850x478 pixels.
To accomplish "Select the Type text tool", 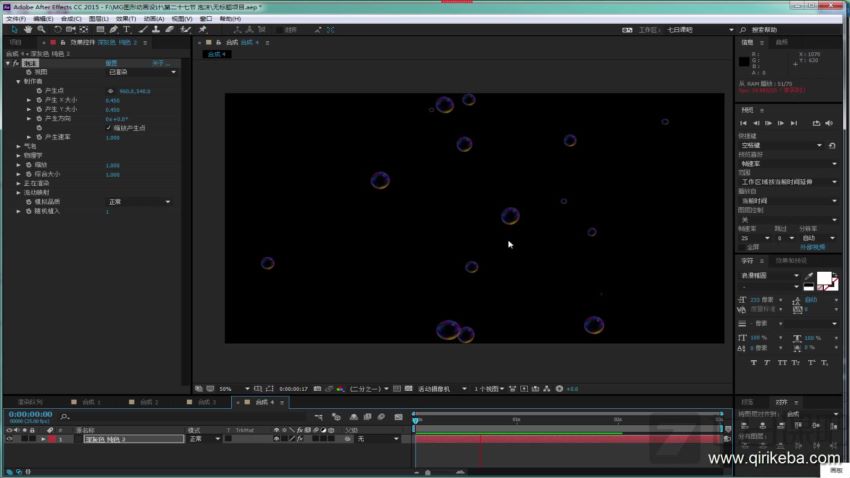I will pos(127,30).
